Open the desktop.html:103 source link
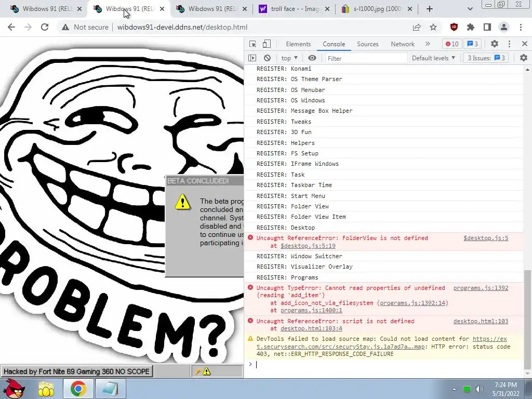 coord(481,321)
